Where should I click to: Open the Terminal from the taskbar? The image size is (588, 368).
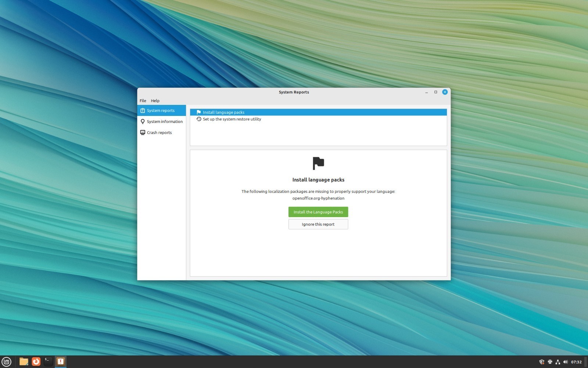click(x=48, y=362)
